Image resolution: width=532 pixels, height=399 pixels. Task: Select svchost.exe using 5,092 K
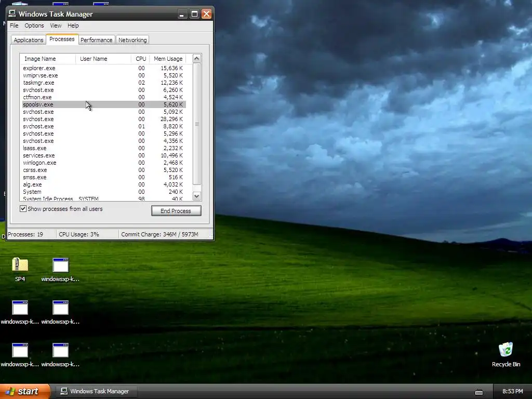click(104, 112)
